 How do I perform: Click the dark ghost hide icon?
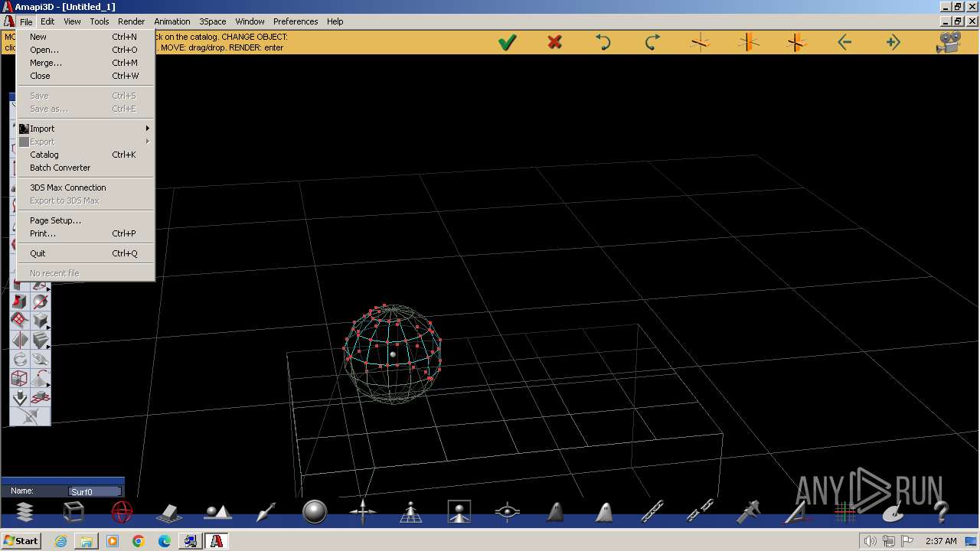point(557,512)
